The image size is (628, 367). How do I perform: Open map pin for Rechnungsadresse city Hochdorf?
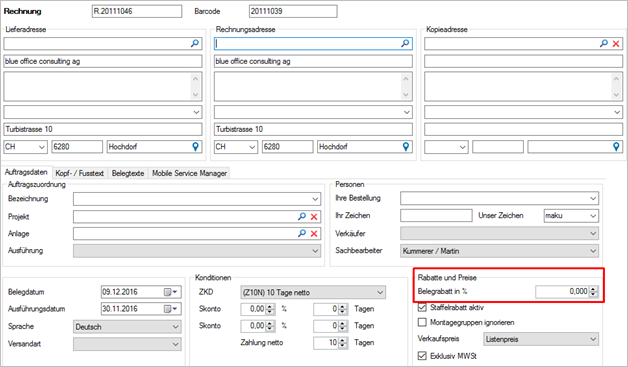point(406,147)
